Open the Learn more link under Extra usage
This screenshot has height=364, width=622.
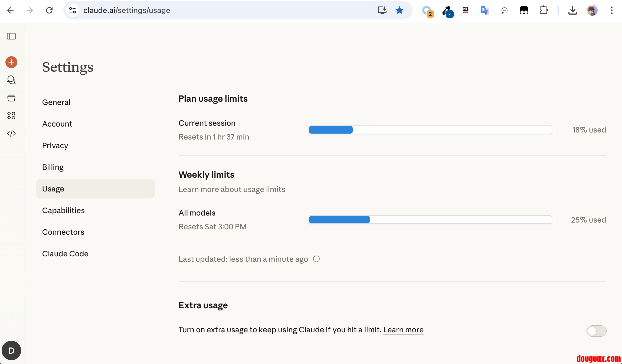[403, 330]
